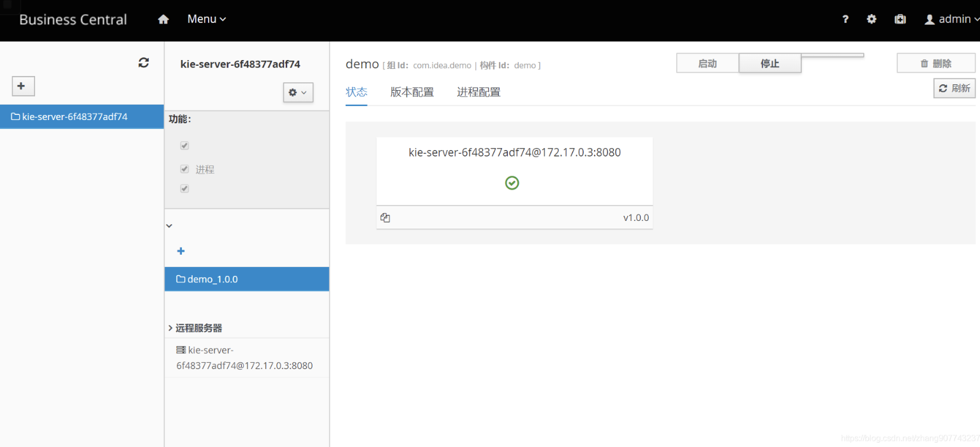This screenshot has width=980, height=447.
Task: Toggle the last checkbox in the 功能 list
Action: pyautogui.click(x=184, y=188)
